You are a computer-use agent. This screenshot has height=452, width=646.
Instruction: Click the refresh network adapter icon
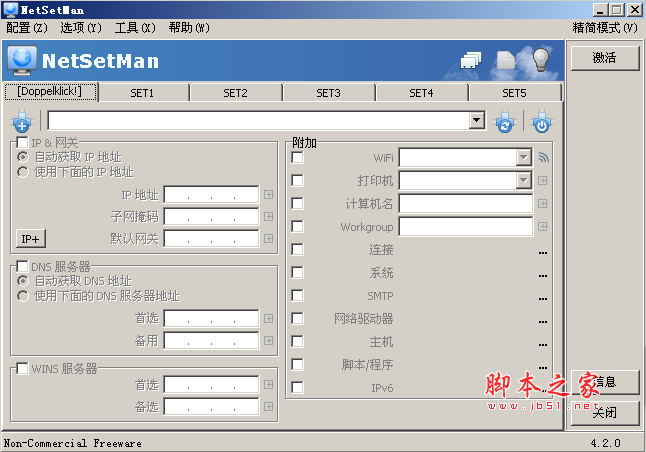pyautogui.click(x=505, y=121)
